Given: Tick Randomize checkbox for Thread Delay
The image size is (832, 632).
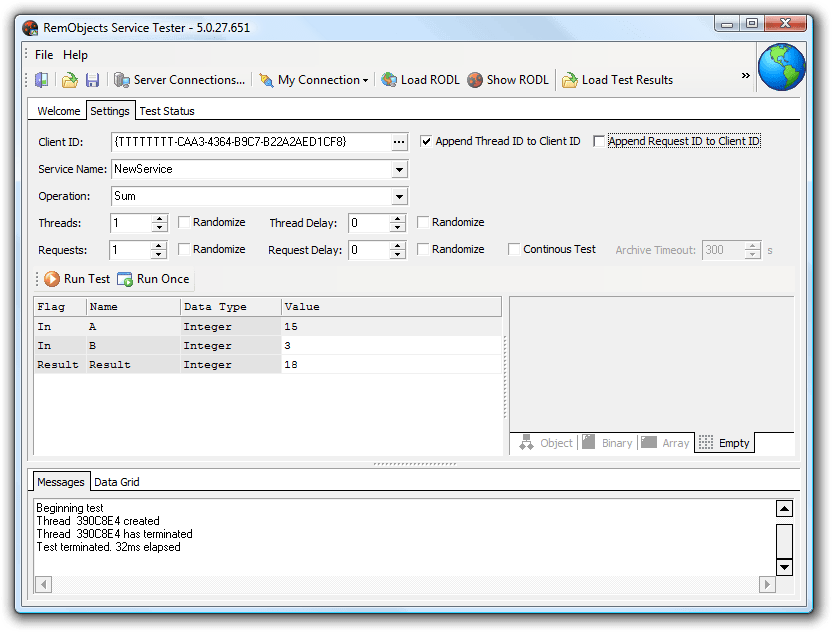Looking at the screenshot, I should pyautogui.click(x=423, y=222).
